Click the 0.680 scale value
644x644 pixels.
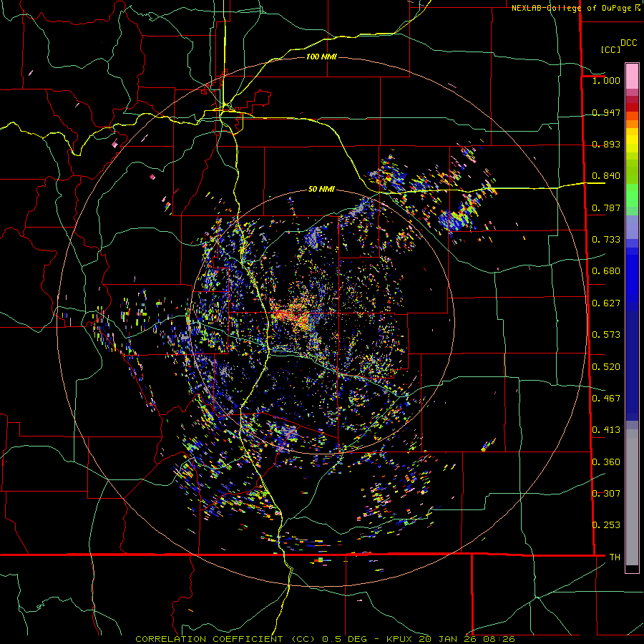pos(606,271)
